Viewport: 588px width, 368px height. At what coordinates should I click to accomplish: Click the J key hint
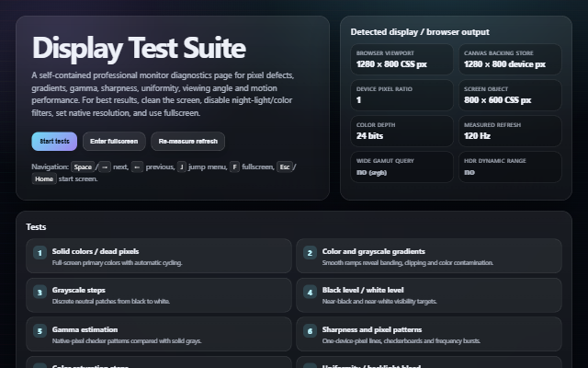[x=182, y=167]
